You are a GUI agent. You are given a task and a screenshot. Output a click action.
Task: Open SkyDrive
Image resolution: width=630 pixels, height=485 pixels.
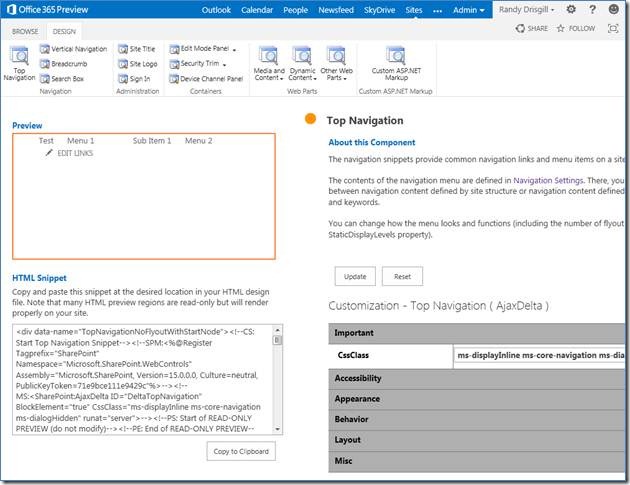(x=379, y=10)
